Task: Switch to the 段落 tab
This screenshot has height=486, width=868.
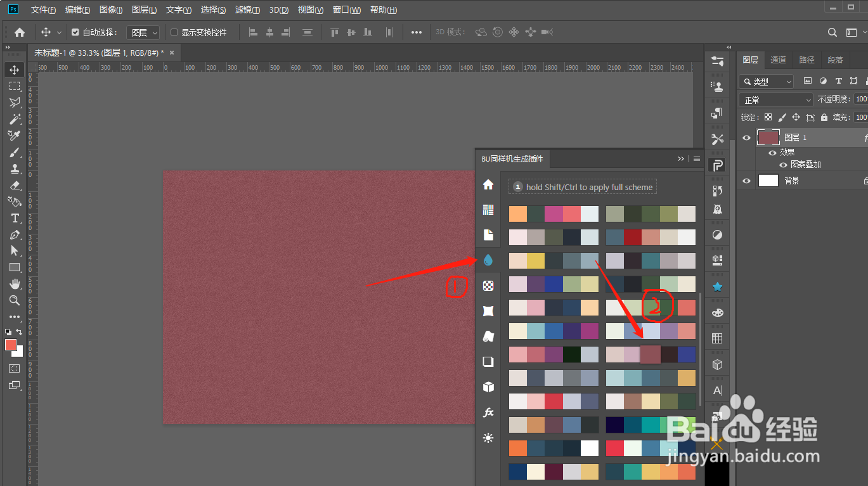Action: [836, 60]
